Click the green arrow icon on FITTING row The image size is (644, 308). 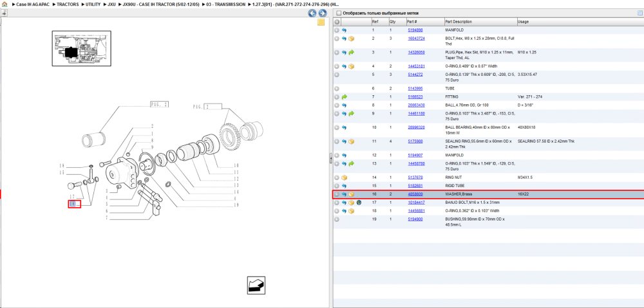[x=344, y=97]
